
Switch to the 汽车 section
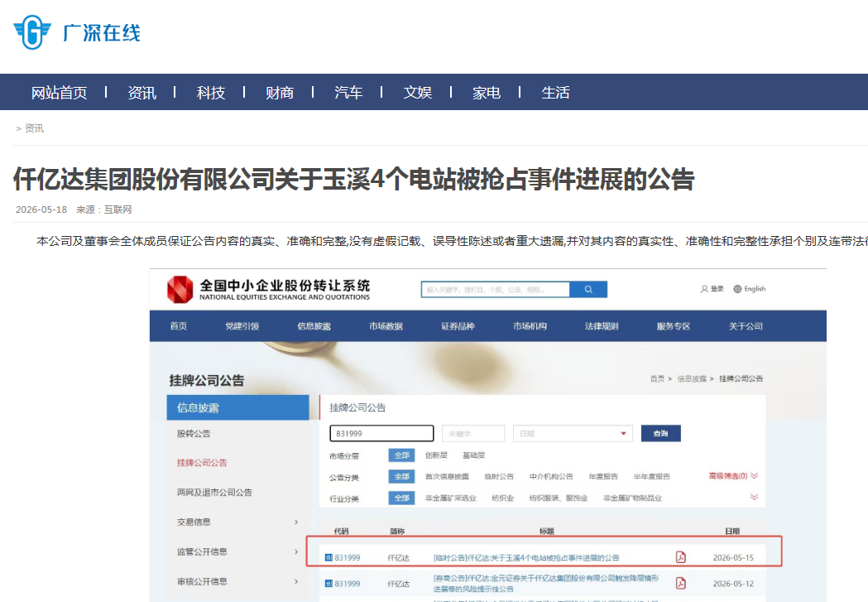[348, 93]
